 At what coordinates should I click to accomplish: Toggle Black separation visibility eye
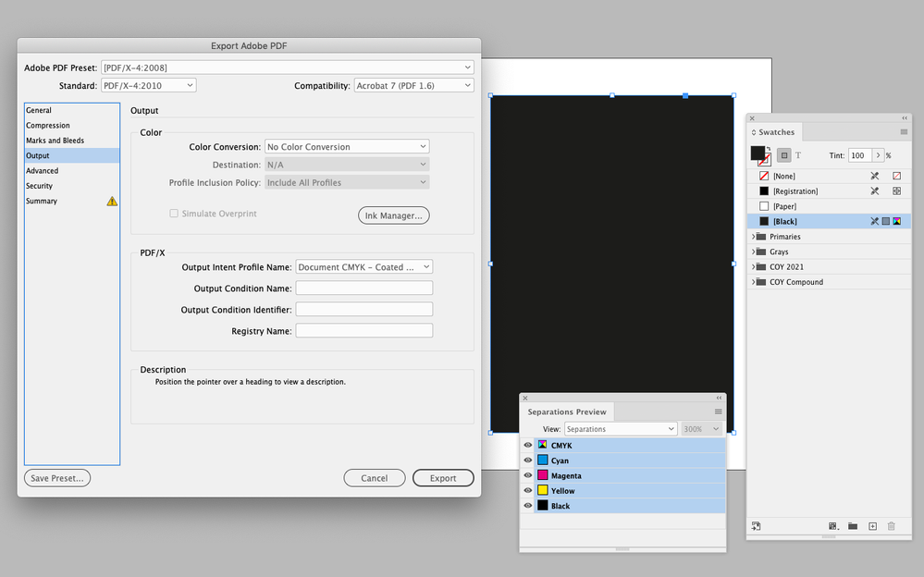527,506
